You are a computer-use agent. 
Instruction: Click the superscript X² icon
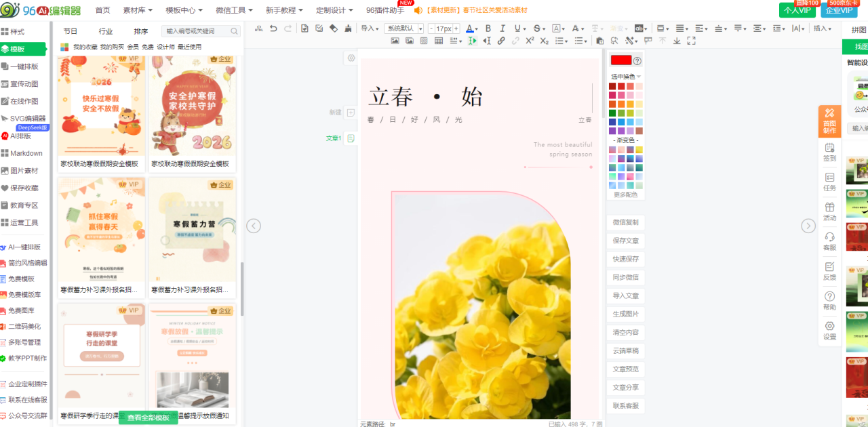[x=530, y=41]
